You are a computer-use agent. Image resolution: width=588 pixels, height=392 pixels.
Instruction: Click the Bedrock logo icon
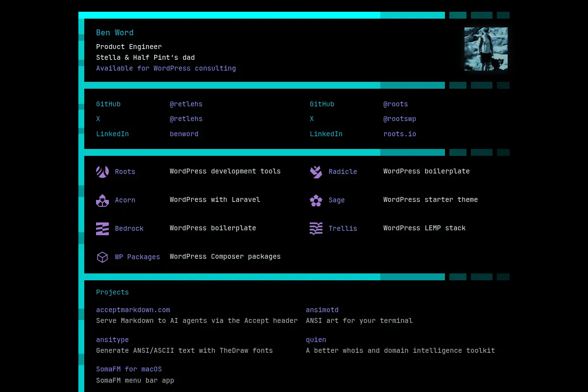coord(102,228)
